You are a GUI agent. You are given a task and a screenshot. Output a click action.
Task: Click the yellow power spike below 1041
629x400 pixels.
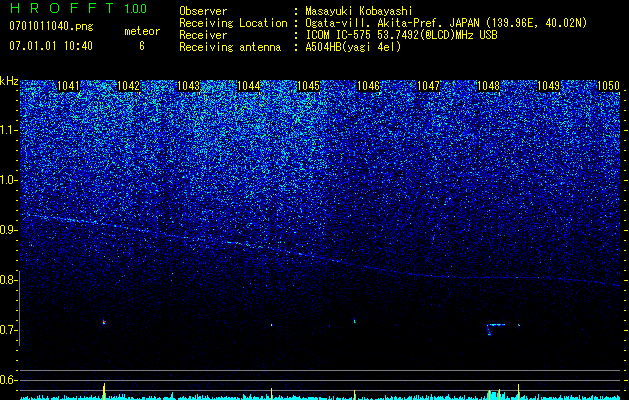(104, 391)
